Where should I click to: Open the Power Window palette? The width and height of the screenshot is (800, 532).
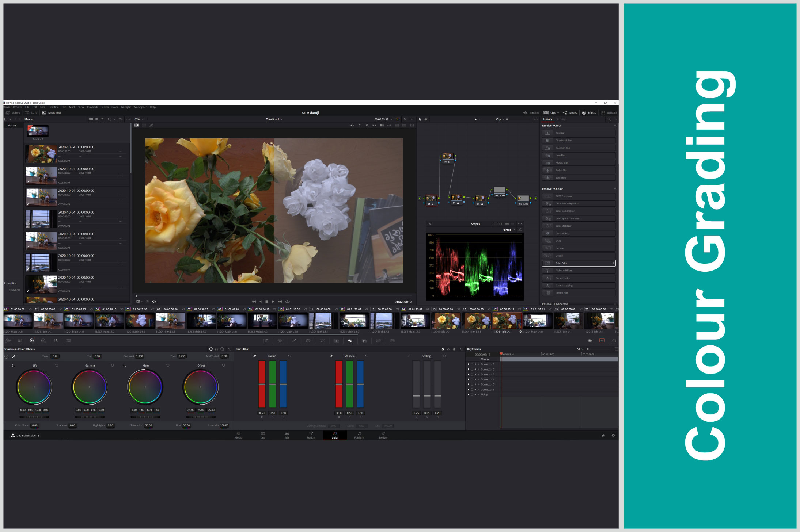point(308,341)
